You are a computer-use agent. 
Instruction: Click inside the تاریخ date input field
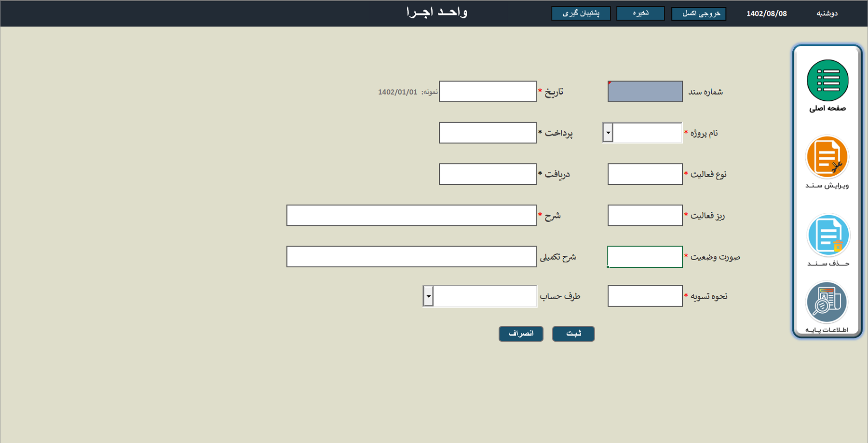pos(488,91)
